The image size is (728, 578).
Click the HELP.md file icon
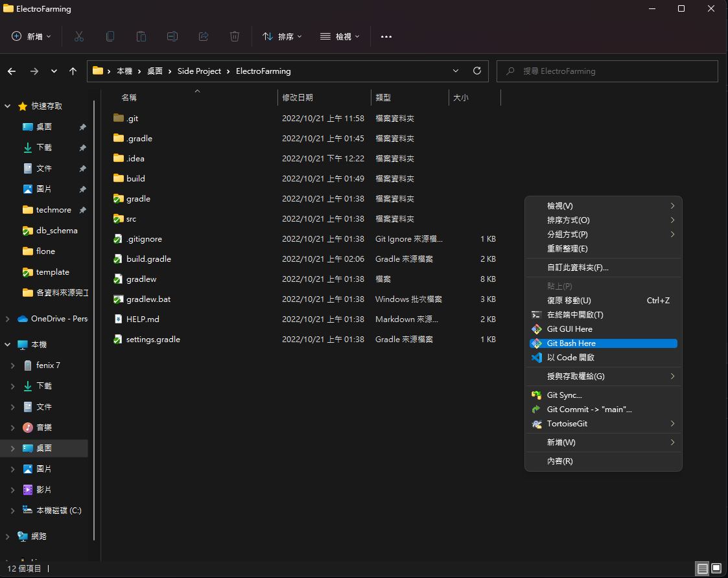[119, 319]
